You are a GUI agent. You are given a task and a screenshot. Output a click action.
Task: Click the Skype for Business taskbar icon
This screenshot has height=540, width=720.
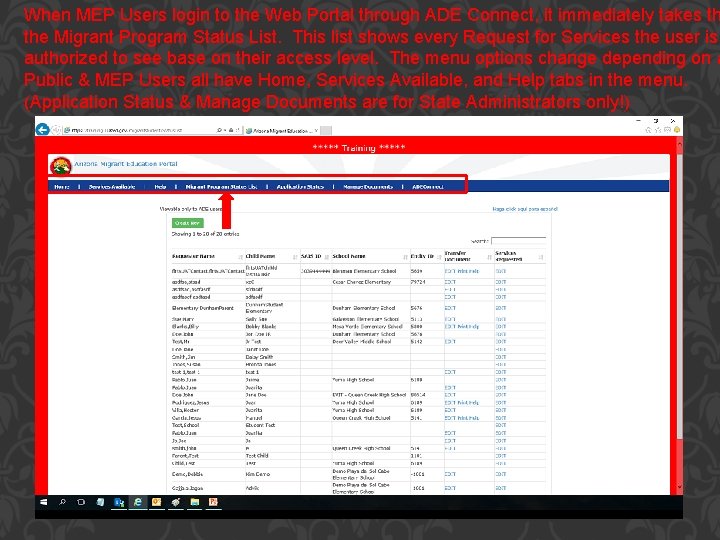tap(119, 502)
